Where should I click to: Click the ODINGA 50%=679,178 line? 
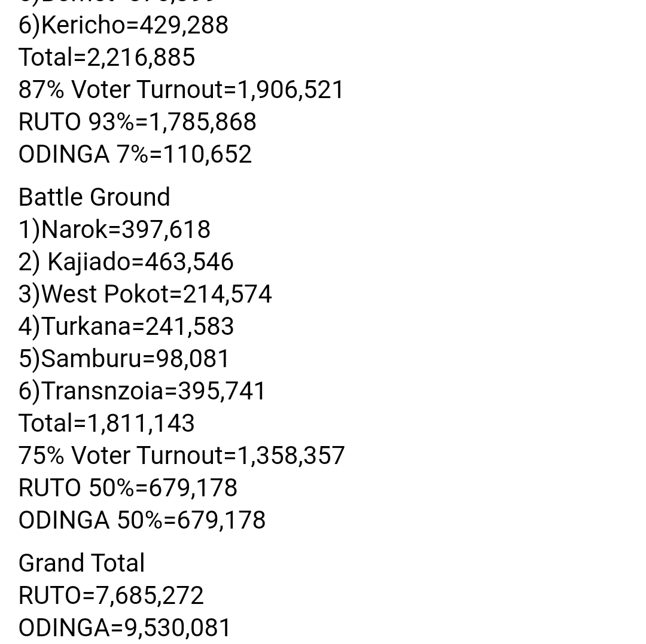[x=142, y=520]
